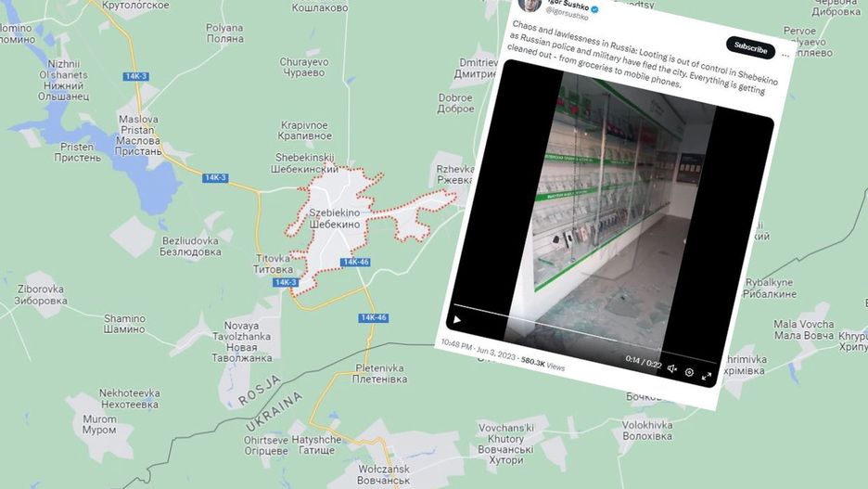This screenshot has height=489, width=868.
Task: Click the verified badge beside Igor Sushko
Action: point(595,9)
